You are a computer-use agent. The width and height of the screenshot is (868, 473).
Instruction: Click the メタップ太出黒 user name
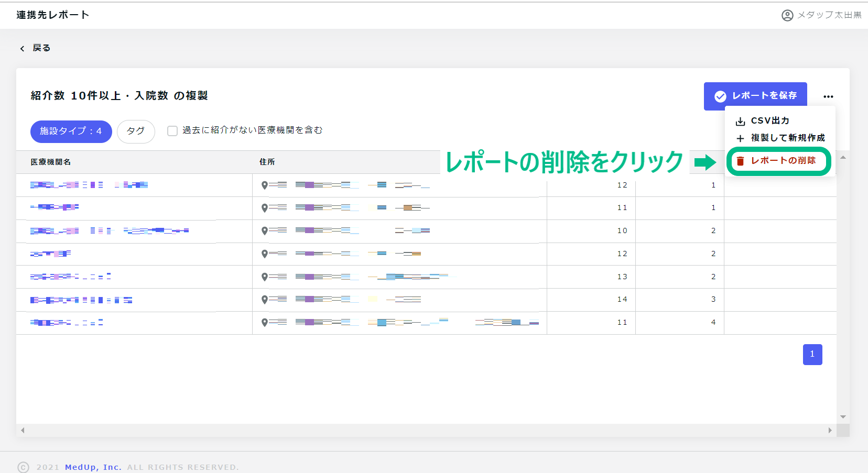coord(829,15)
